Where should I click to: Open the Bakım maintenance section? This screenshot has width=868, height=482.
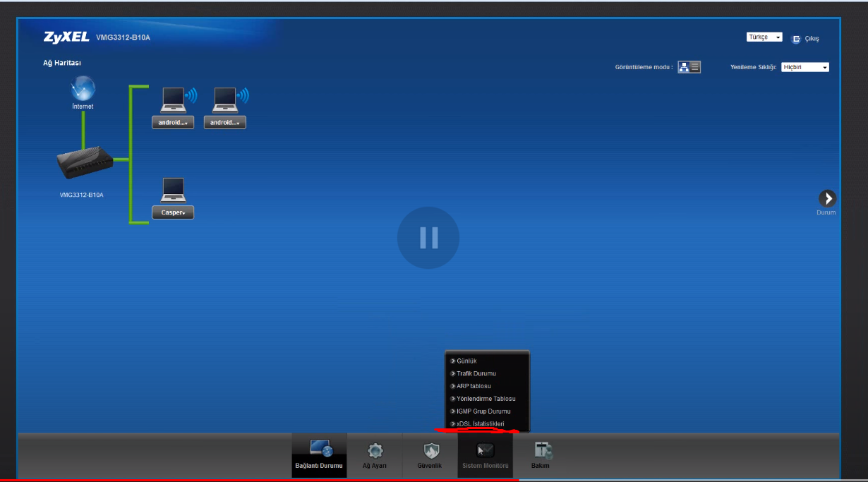click(541, 455)
